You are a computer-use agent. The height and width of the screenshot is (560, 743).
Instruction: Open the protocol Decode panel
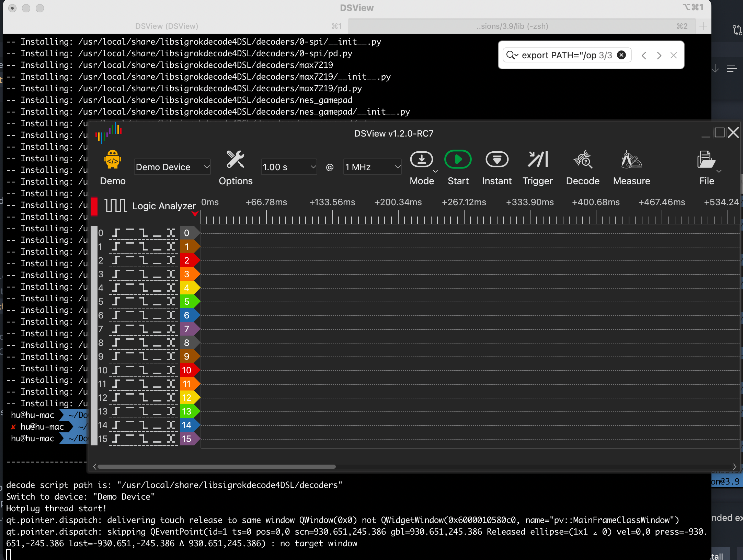point(583,159)
